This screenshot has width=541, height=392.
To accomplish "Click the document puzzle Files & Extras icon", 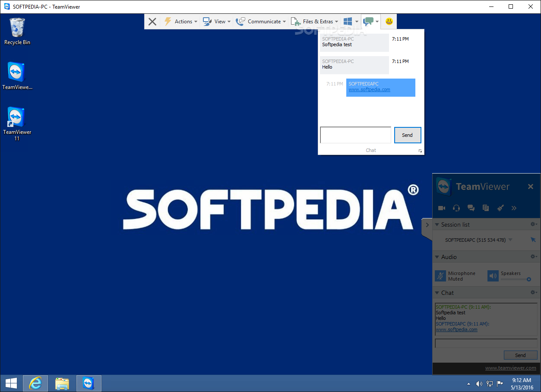I will (x=296, y=22).
